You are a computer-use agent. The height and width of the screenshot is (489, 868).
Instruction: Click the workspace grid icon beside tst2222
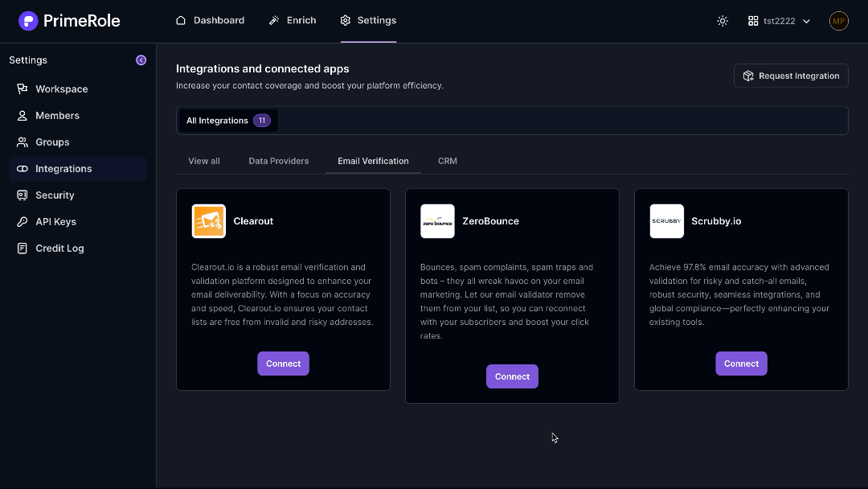[x=753, y=21]
